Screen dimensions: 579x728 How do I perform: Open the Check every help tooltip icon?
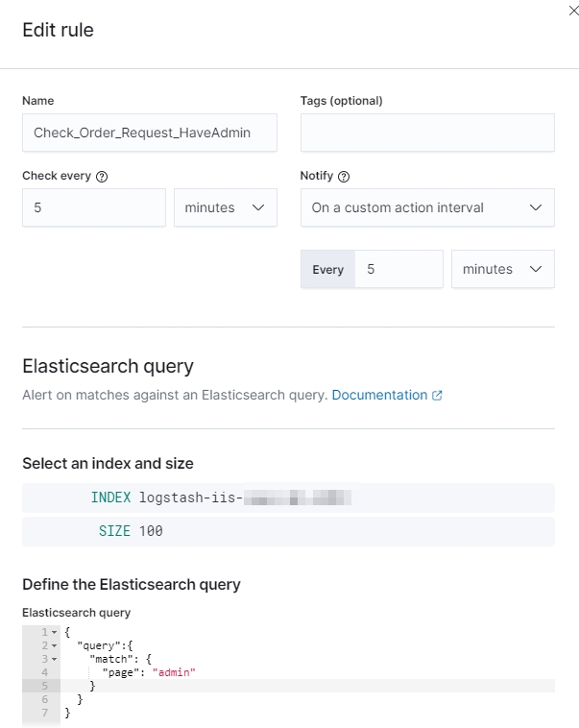pyautogui.click(x=103, y=177)
